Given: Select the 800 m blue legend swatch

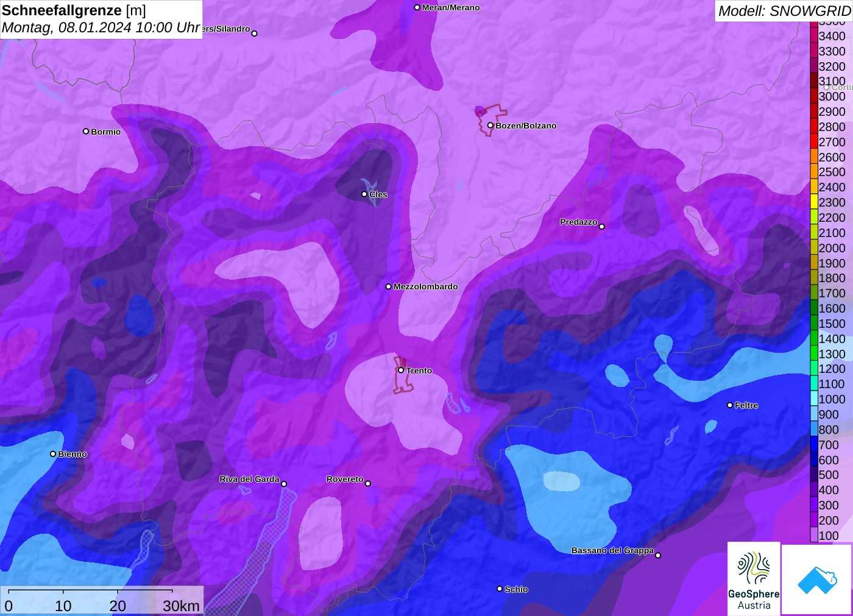Looking at the screenshot, I should 814,429.
